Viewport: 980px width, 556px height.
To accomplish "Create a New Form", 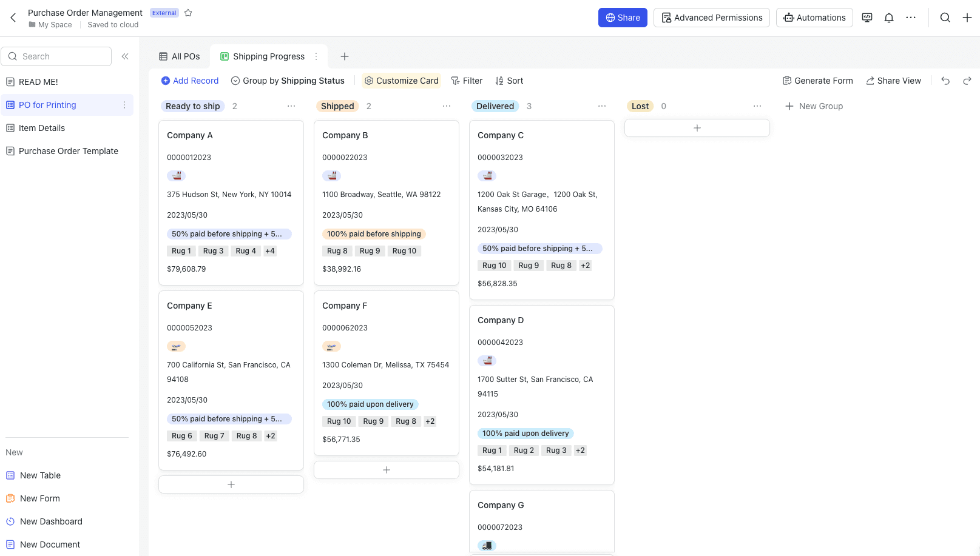I will [40, 498].
